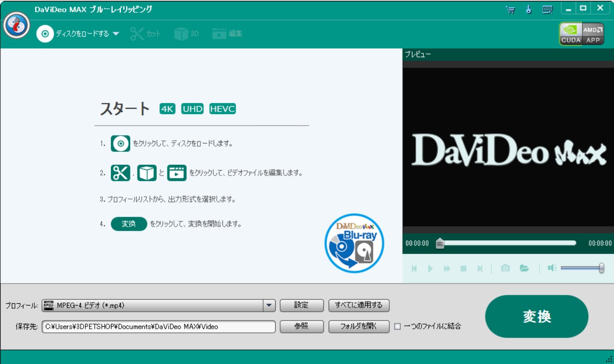This screenshot has width=614, height=364.
Task: Click the フォルダを開く button
Action: [x=359, y=327]
